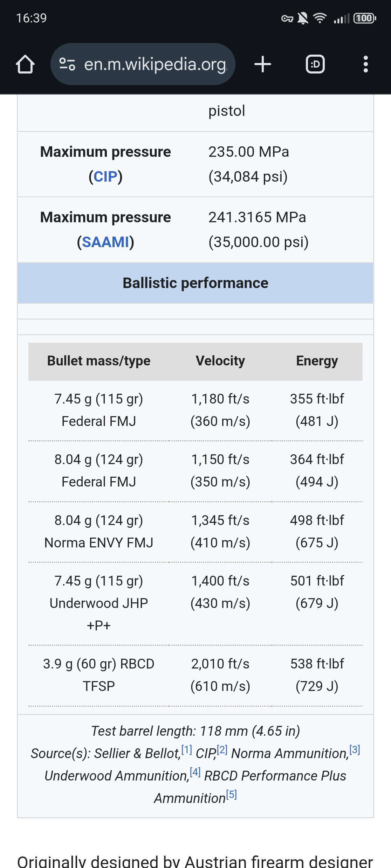Open the three-dot browser menu
The image size is (391, 868).
point(366,64)
